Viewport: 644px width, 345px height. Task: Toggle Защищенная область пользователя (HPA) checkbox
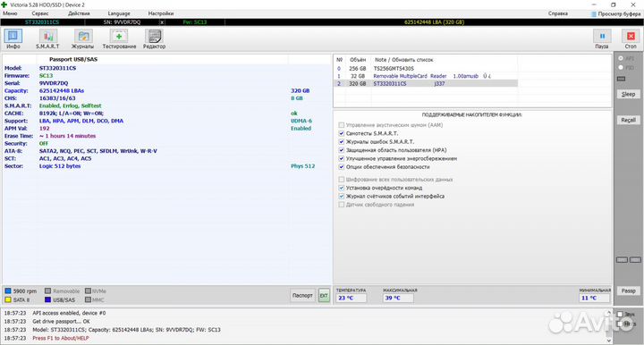point(342,150)
